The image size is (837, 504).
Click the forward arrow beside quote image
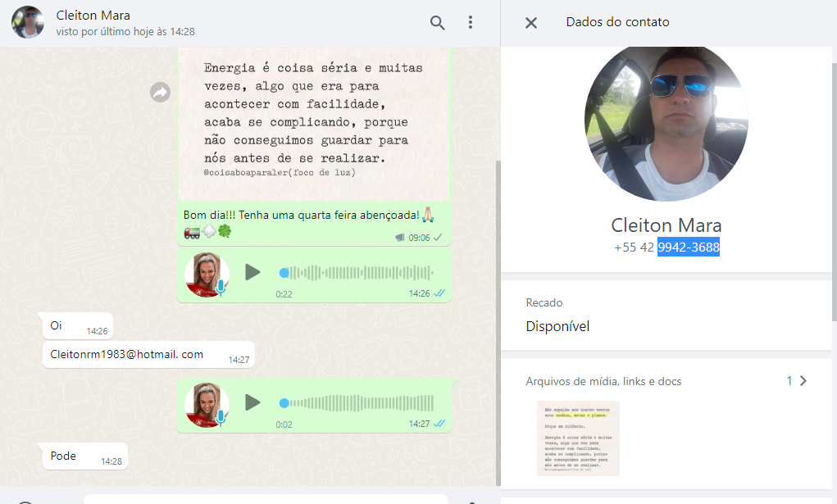(160, 93)
